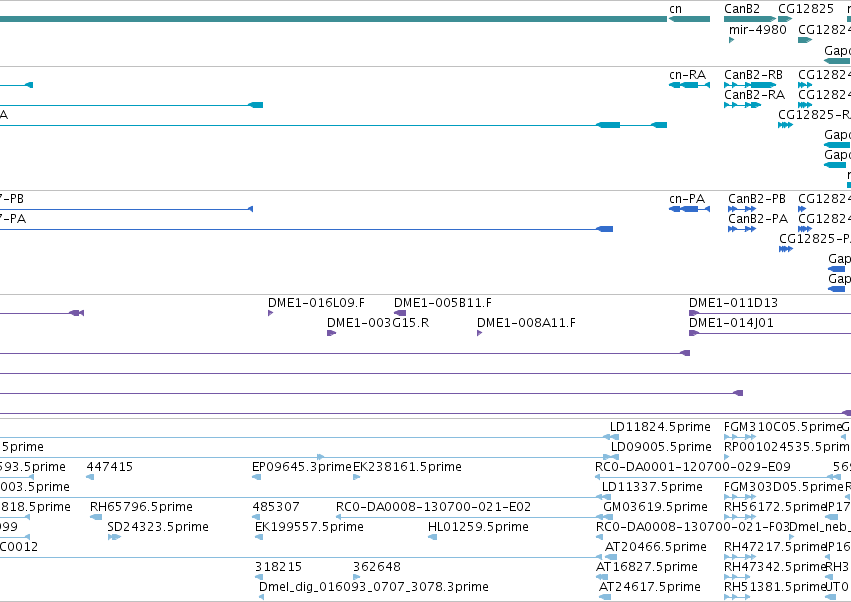The height and width of the screenshot is (602, 851).
Task: Click the AT24617.5prime EST
Action: point(605,597)
